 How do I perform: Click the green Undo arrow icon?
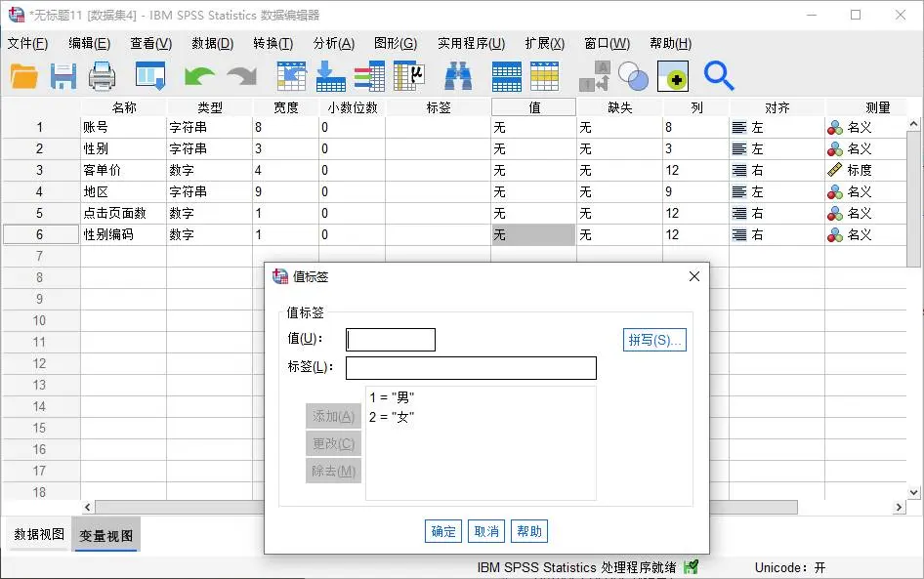click(x=199, y=76)
